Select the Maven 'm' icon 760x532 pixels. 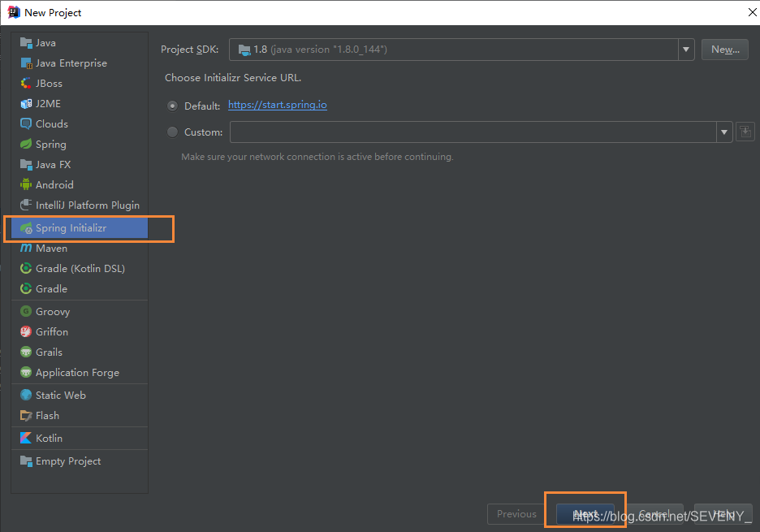pos(26,249)
